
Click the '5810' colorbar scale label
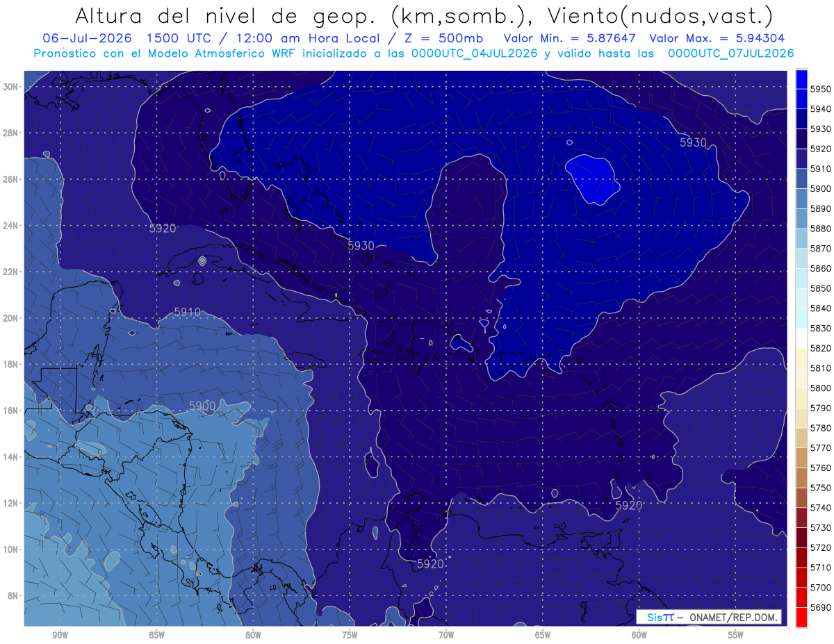pos(821,368)
